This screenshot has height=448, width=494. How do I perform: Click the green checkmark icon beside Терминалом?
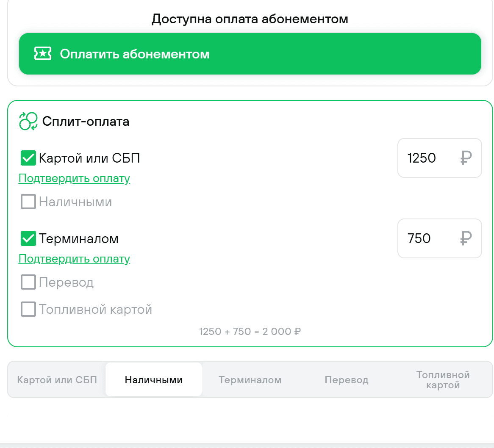tap(28, 238)
